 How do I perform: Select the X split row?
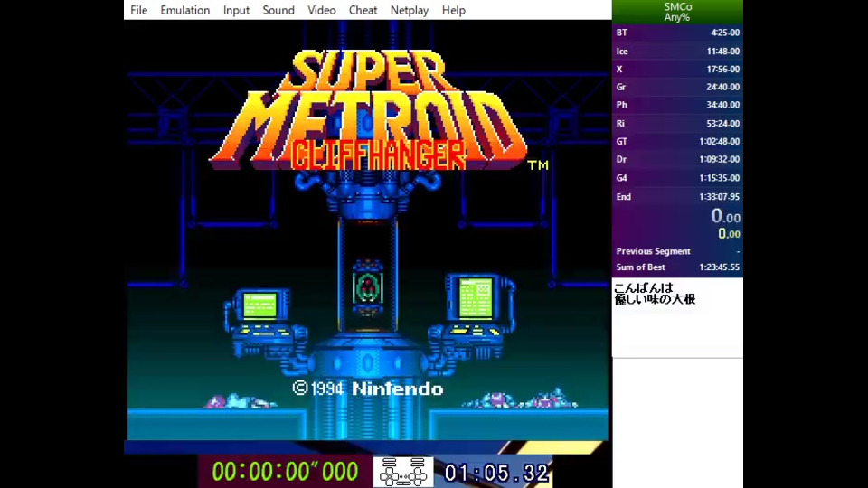677,70
